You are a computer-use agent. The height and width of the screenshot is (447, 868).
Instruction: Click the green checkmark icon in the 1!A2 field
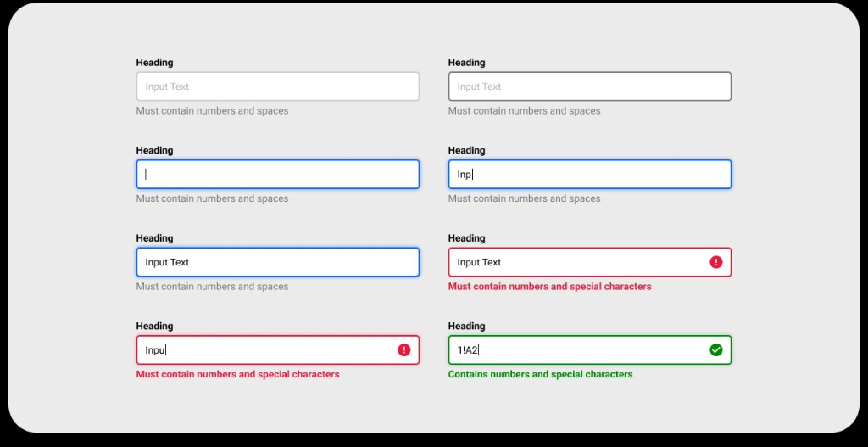pyautogui.click(x=715, y=350)
